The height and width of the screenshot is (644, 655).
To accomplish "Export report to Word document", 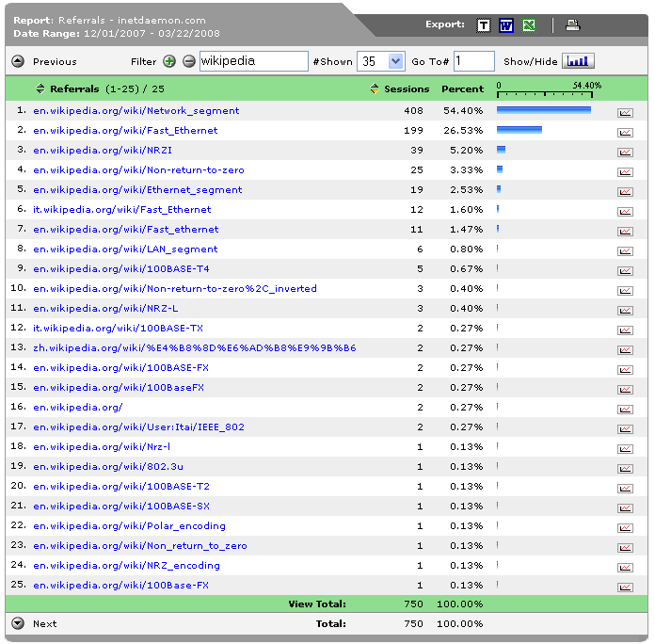I will point(506,25).
